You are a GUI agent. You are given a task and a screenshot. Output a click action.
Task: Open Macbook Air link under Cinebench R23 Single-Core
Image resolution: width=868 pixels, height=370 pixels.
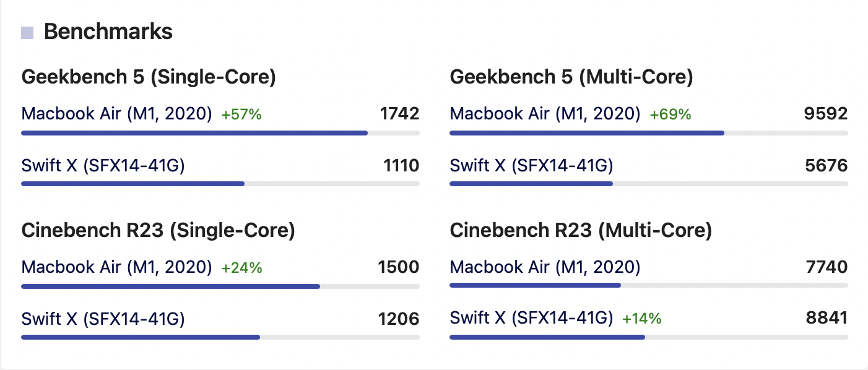[116, 267]
